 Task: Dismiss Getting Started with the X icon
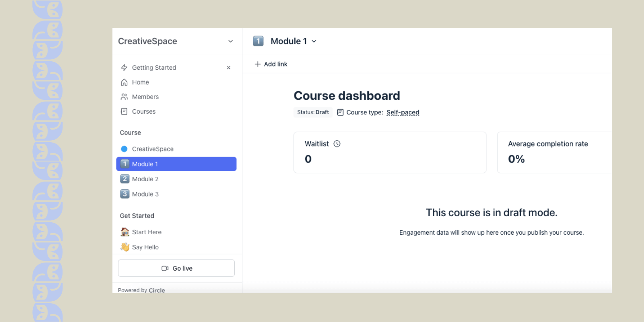click(228, 67)
